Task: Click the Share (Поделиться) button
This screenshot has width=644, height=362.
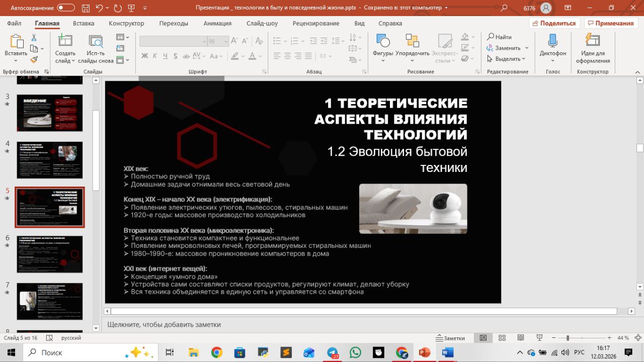Action: (554, 23)
